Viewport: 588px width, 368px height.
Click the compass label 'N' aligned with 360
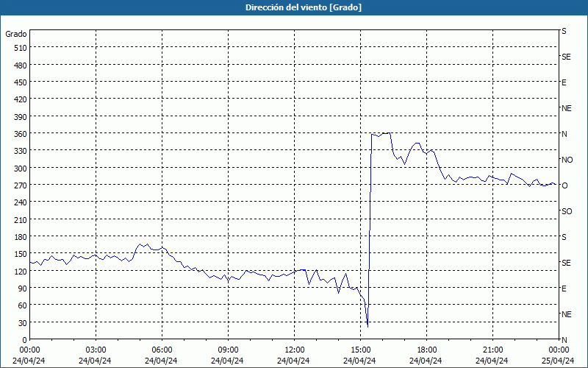pos(564,134)
